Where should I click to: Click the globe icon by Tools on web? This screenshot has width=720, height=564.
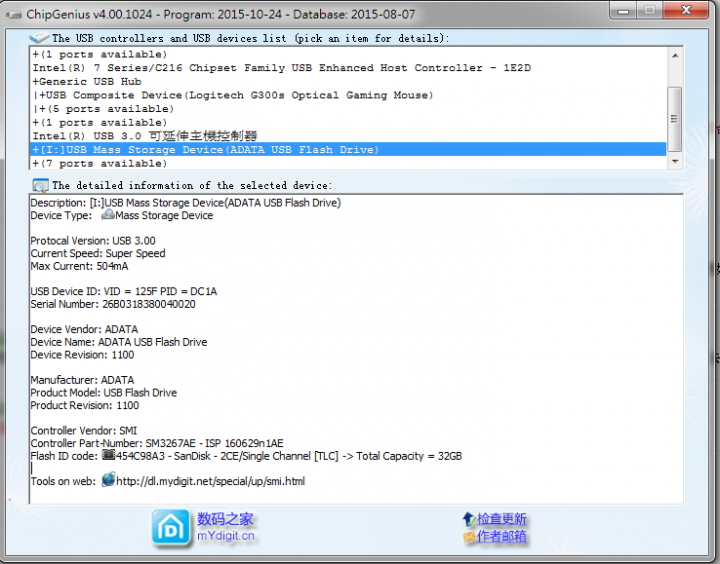click(108, 479)
